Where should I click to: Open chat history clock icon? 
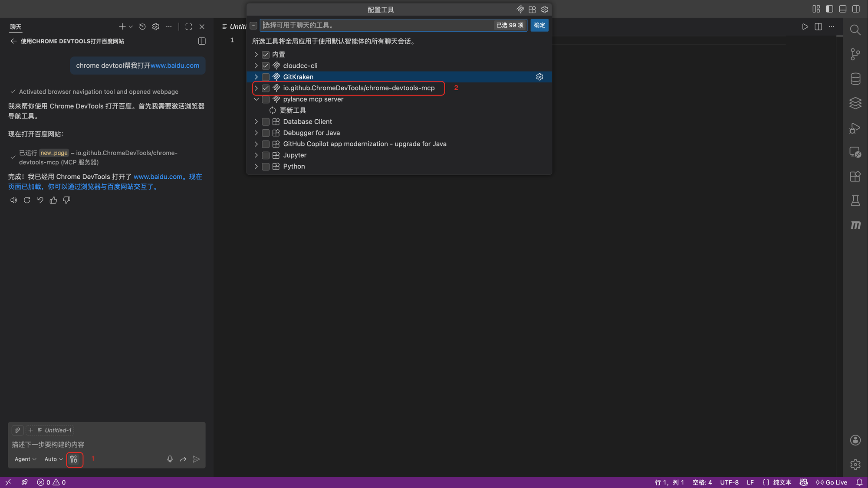click(x=142, y=27)
